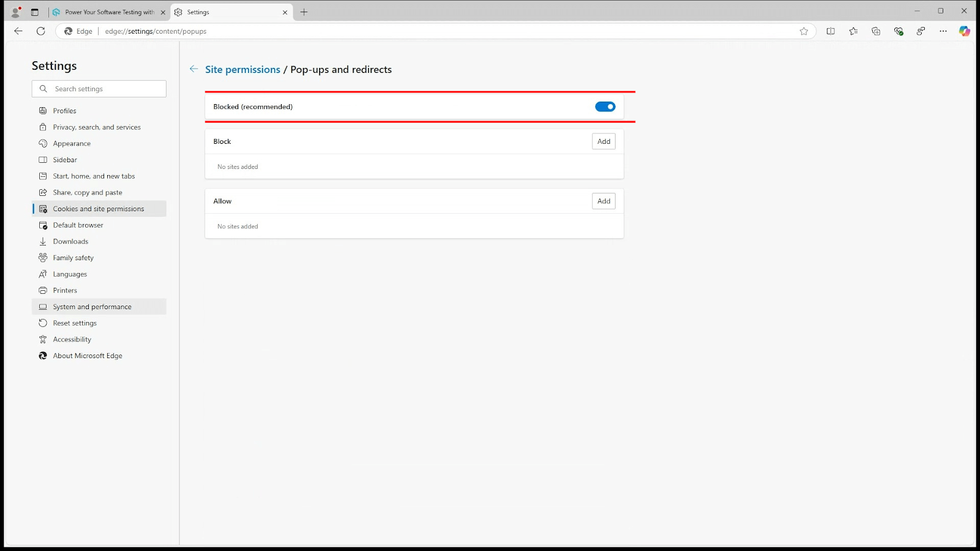
Task: Click the profile avatar icon
Action: pyautogui.click(x=16, y=12)
